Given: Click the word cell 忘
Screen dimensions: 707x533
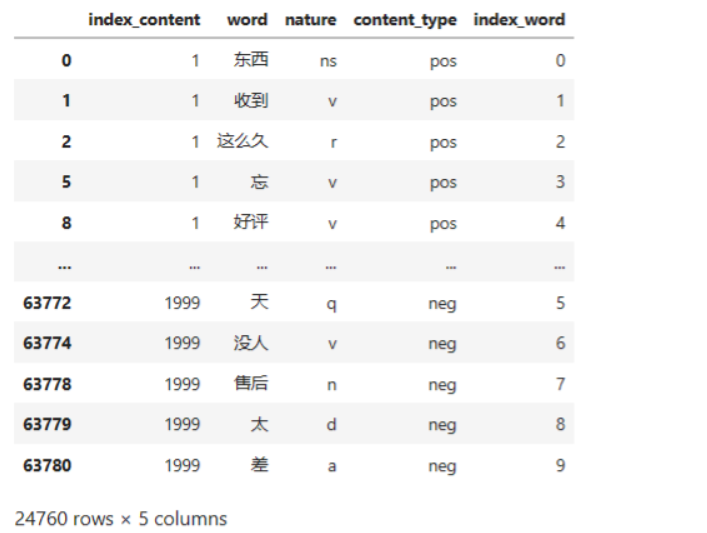Looking at the screenshot, I should pos(260,182).
